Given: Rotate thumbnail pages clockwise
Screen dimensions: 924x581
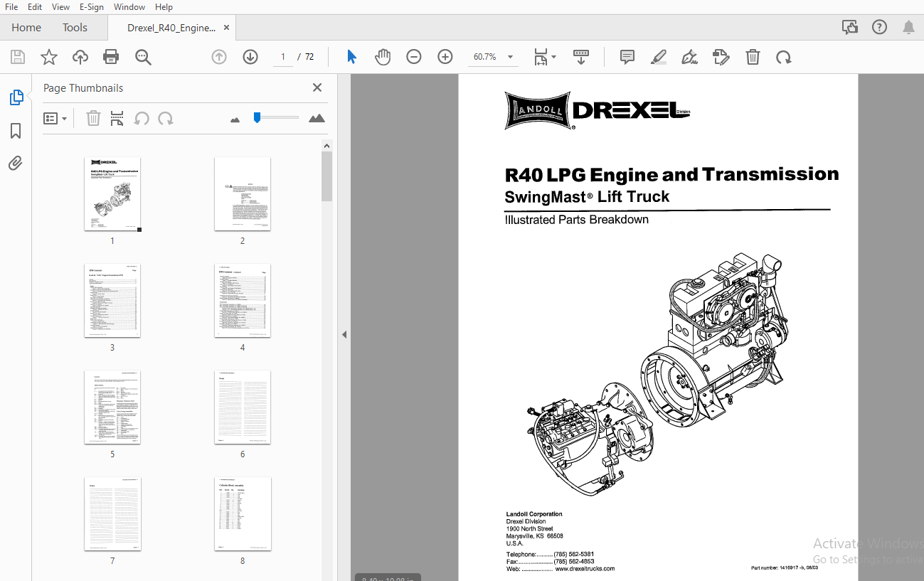Looking at the screenshot, I should click(x=166, y=119).
